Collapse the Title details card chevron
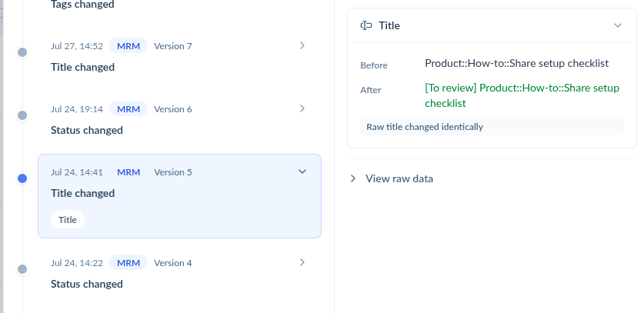The image size is (644, 313). [x=617, y=25]
